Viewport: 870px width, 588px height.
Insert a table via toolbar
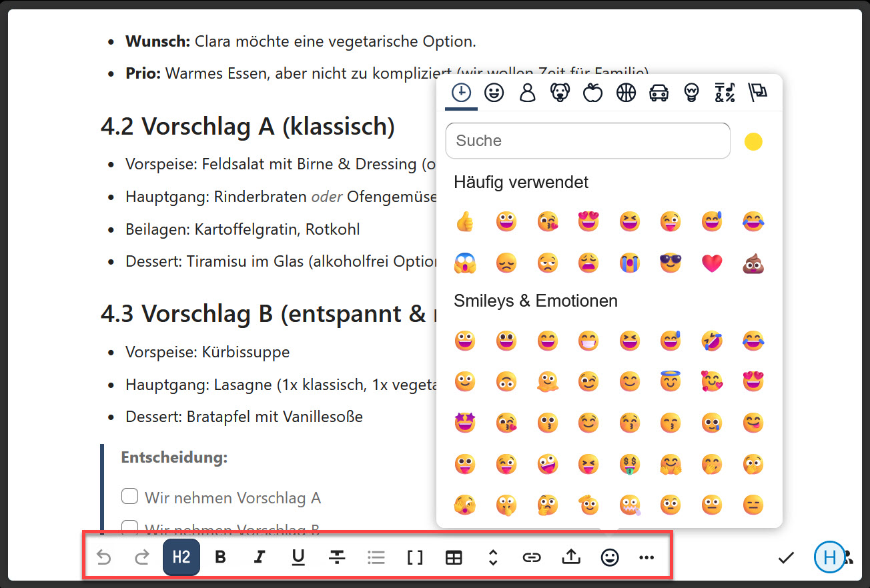tap(454, 557)
